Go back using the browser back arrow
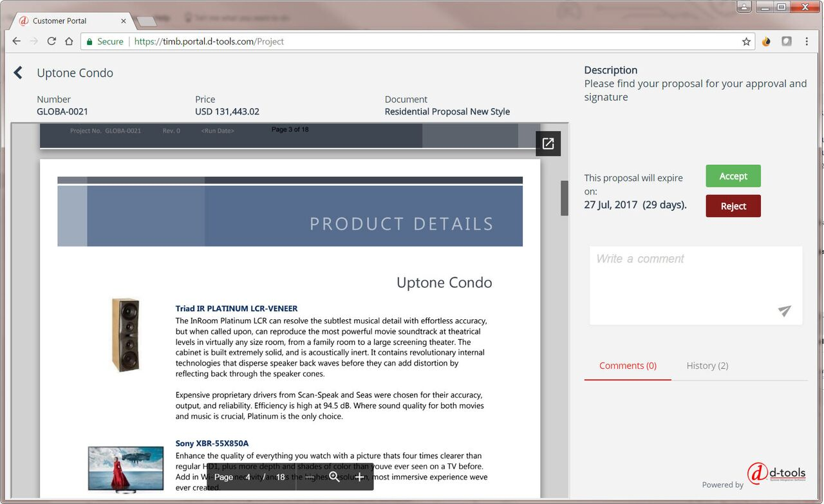Image resolution: width=824 pixels, height=504 pixels. tap(16, 41)
